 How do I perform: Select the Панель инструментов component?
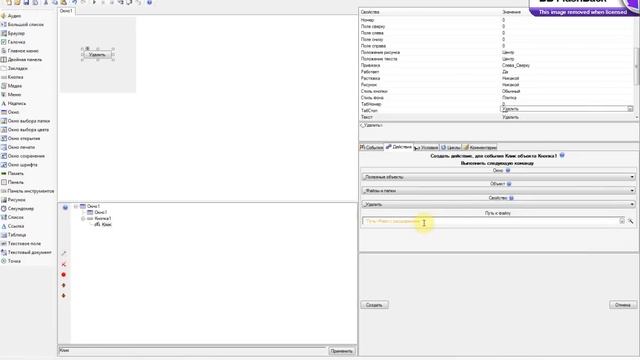tap(27, 191)
